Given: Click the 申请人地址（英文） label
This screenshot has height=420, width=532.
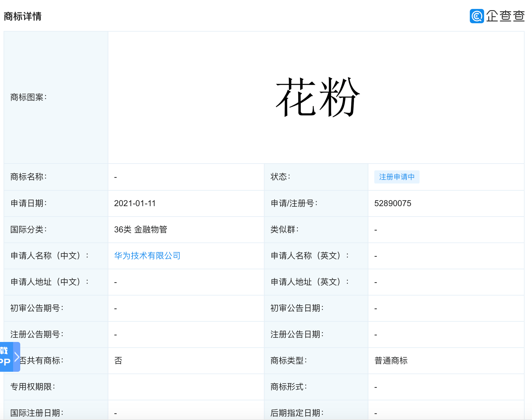Looking at the screenshot, I should pyautogui.click(x=310, y=282).
